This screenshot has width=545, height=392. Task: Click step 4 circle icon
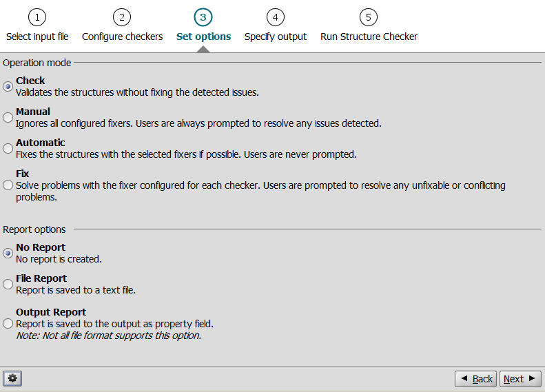point(275,17)
